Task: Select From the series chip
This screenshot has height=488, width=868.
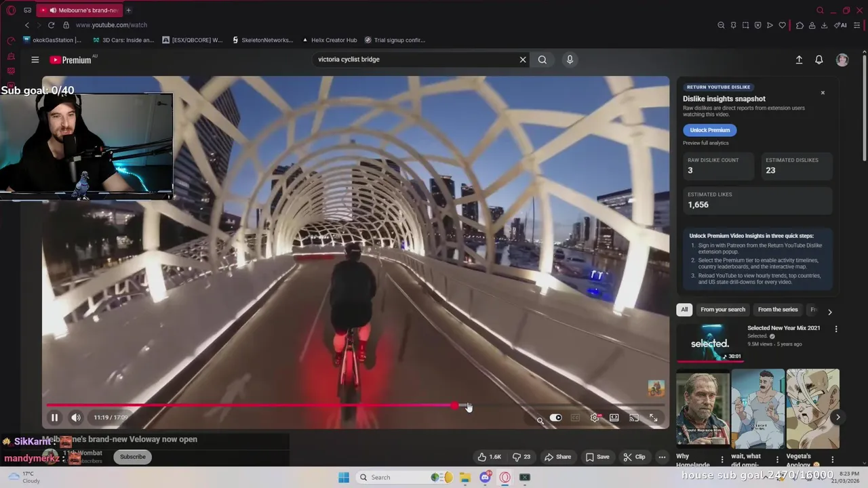Action: pos(778,310)
